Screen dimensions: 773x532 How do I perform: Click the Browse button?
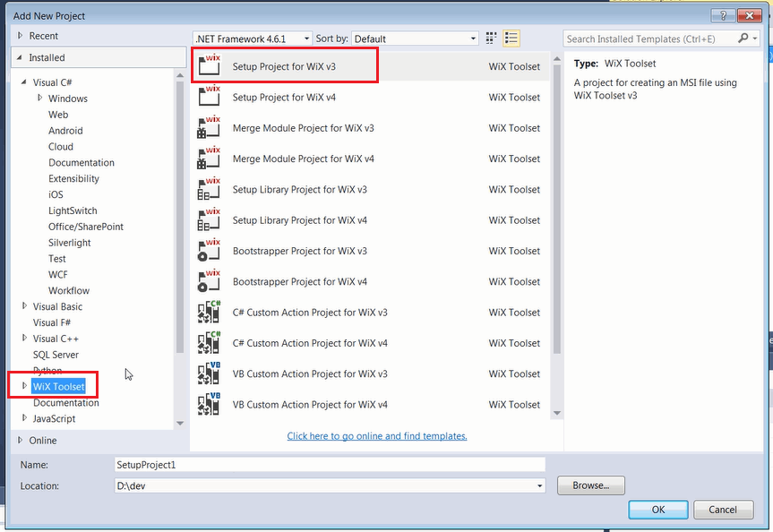tap(590, 485)
